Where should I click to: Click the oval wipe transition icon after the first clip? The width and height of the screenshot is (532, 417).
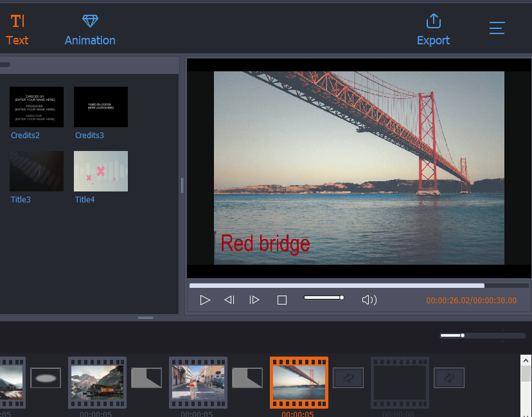[45, 378]
